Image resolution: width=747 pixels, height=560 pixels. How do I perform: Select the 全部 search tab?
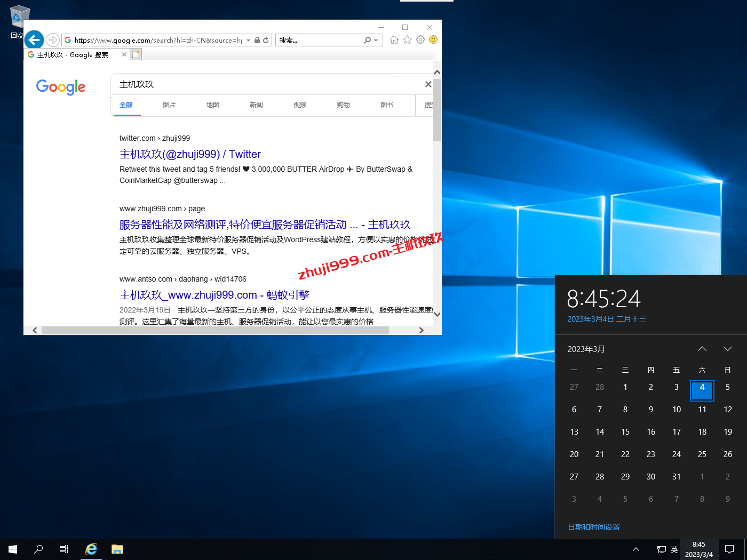[126, 105]
